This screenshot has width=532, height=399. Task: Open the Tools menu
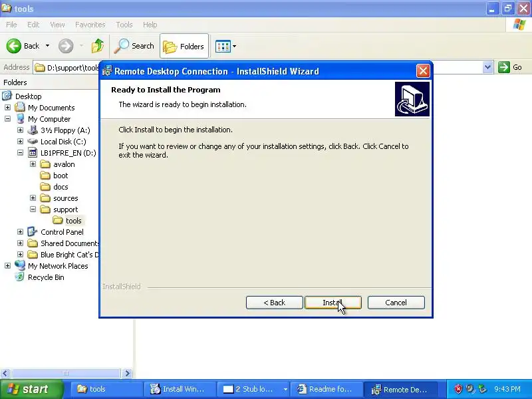pos(124,25)
